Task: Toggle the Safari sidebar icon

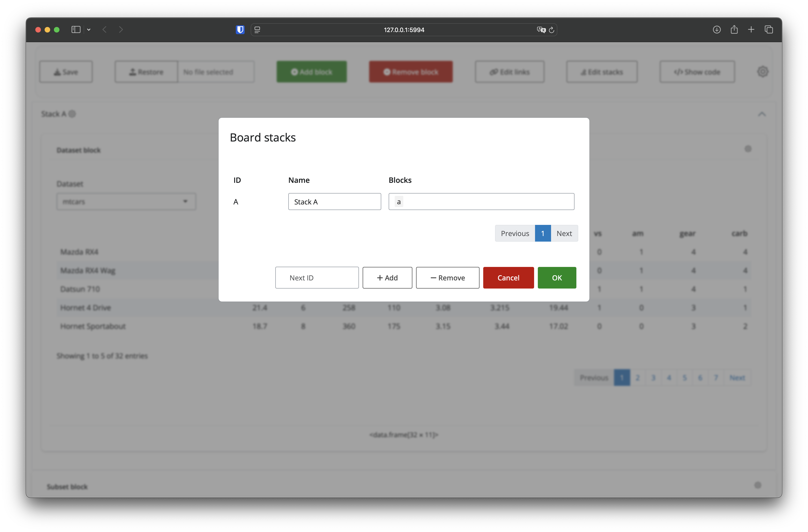Action: (76, 30)
